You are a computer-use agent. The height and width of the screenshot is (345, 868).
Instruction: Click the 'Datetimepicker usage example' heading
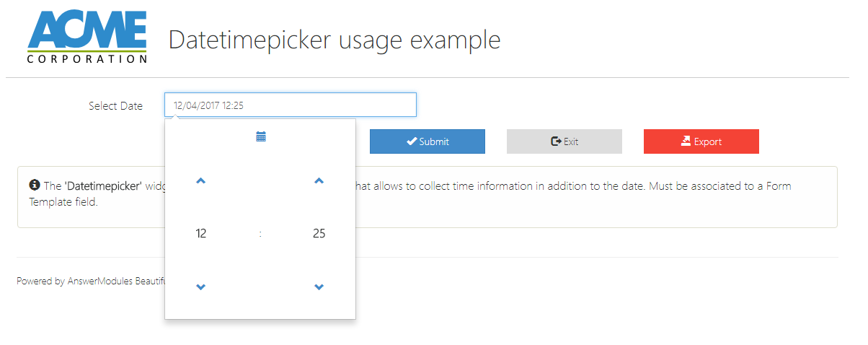(334, 40)
